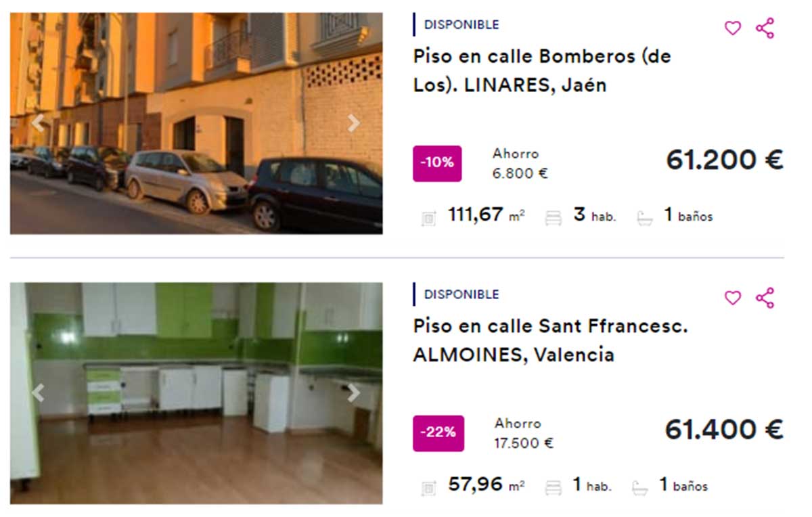
Task: Show previous photo of the Almoines kitchen
Action: 37,392
